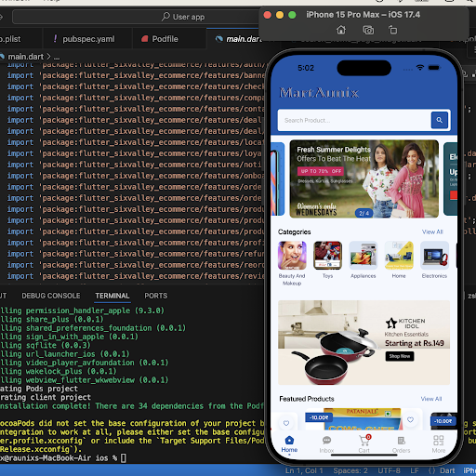
Task: Open the PORTS panel tab
Action: pos(155,296)
